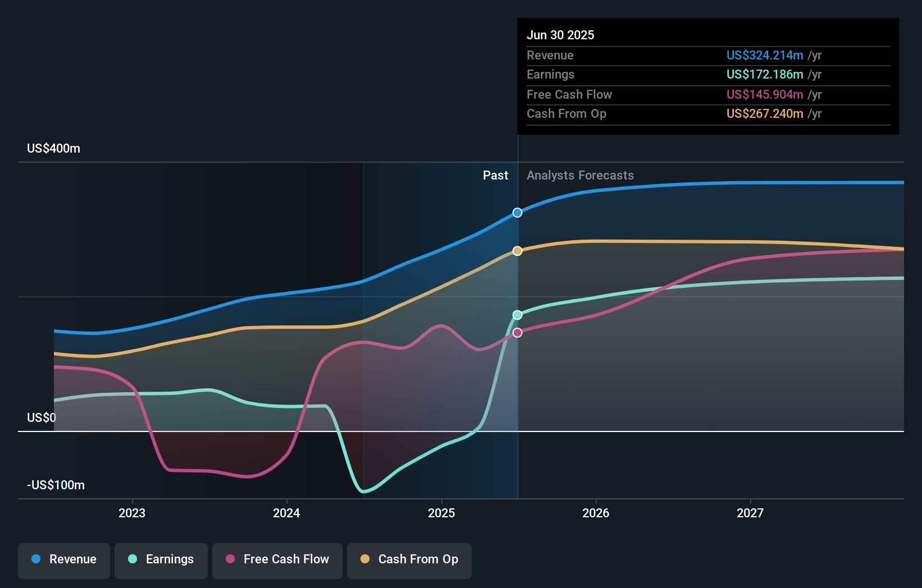
Task: Toggle the Earnings series off
Action: pos(161,559)
